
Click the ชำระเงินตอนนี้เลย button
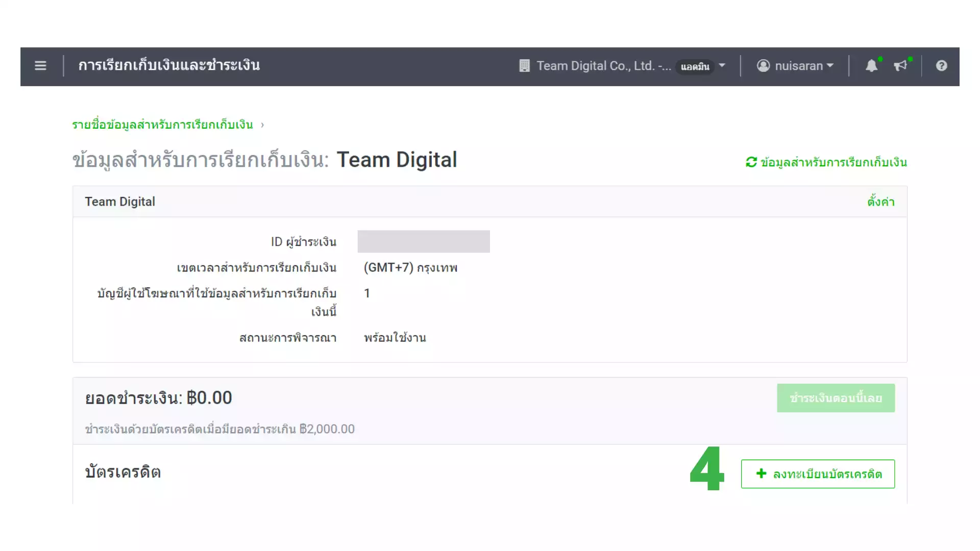(x=836, y=398)
